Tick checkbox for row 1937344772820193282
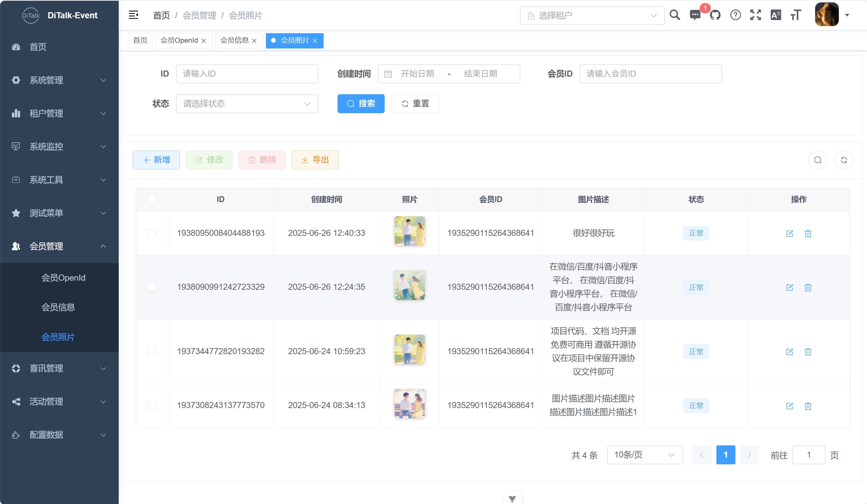The width and height of the screenshot is (867, 504). pyautogui.click(x=152, y=351)
